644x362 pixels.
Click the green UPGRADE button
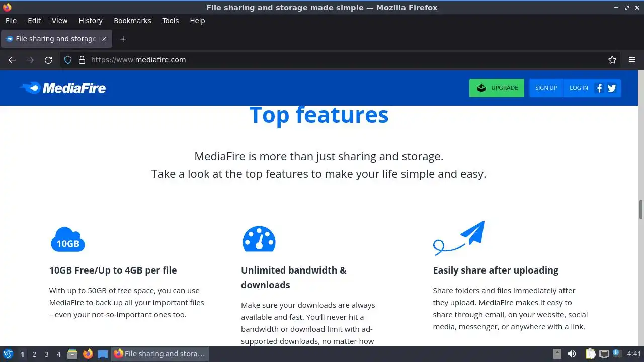coord(497,88)
